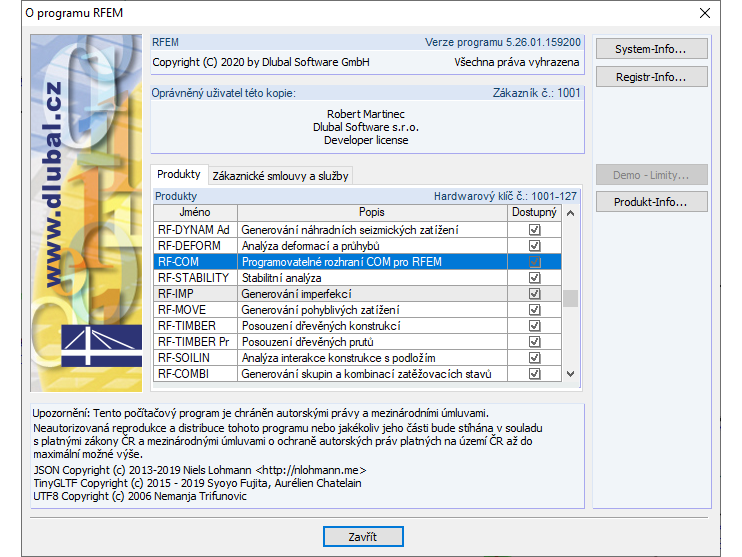Select the RF-MOVE name cell
Screen dimensions: 742x557
pyautogui.click(x=195, y=310)
